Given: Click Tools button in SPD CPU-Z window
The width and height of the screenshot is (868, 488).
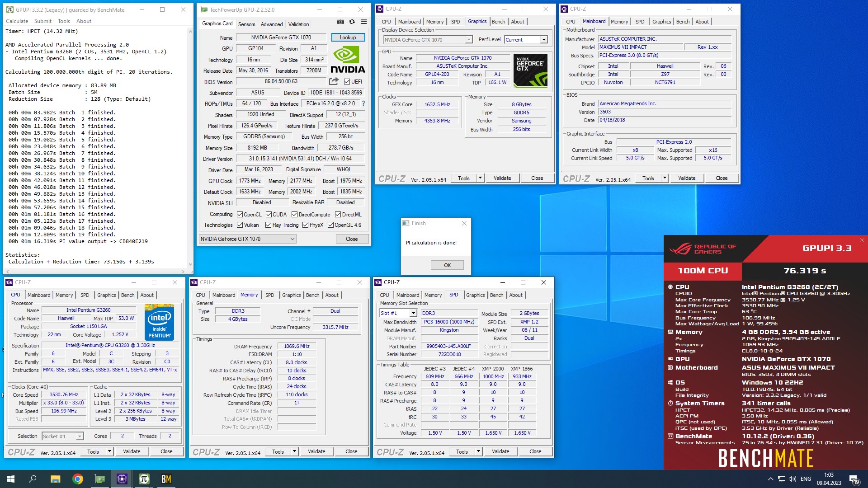Looking at the screenshot, I should pyautogui.click(x=462, y=451).
